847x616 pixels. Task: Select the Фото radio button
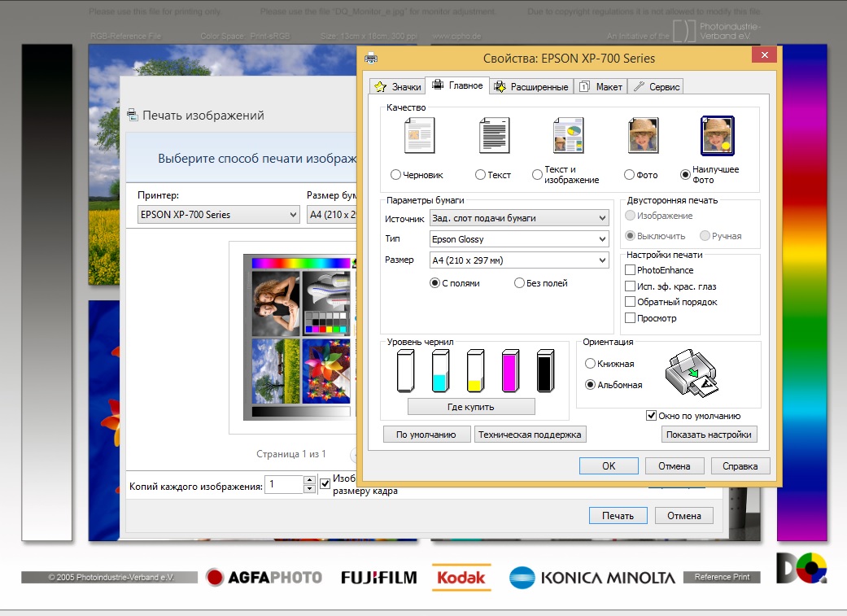pos(629,174)
